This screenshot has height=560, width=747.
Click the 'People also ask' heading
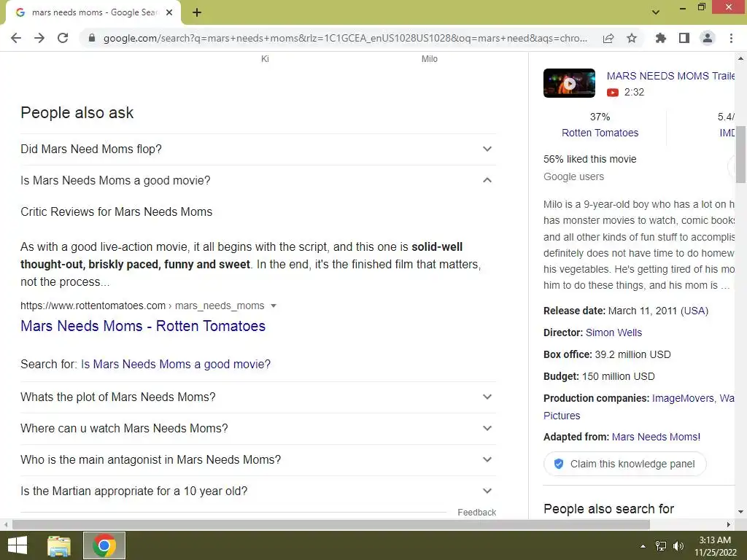(x=77, y=113)
